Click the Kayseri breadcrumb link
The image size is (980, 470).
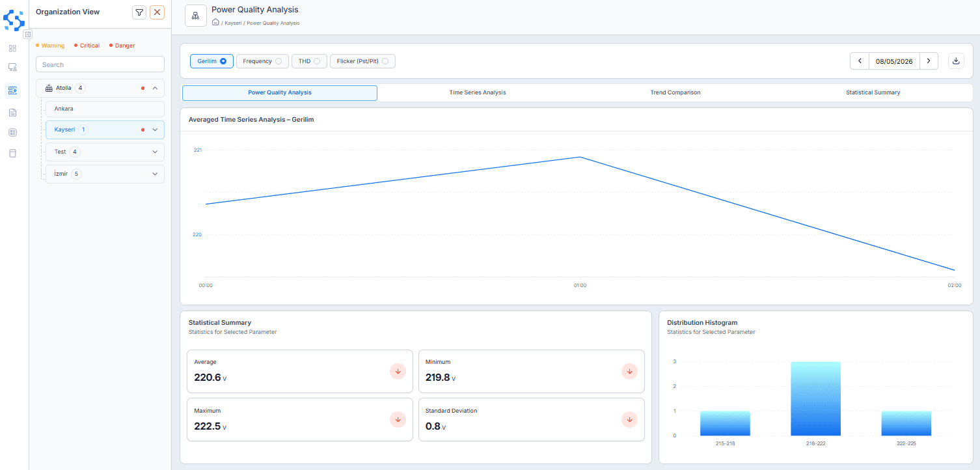pos(232,23)
